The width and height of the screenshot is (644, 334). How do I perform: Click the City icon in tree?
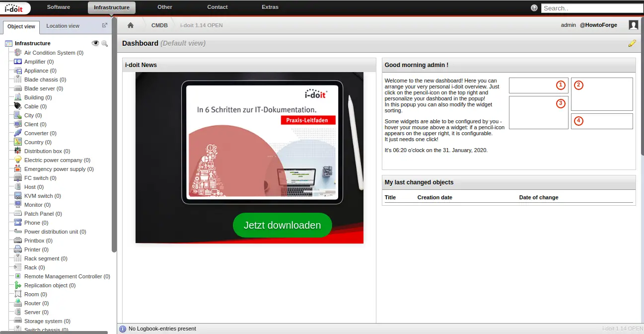click(18, 115)
